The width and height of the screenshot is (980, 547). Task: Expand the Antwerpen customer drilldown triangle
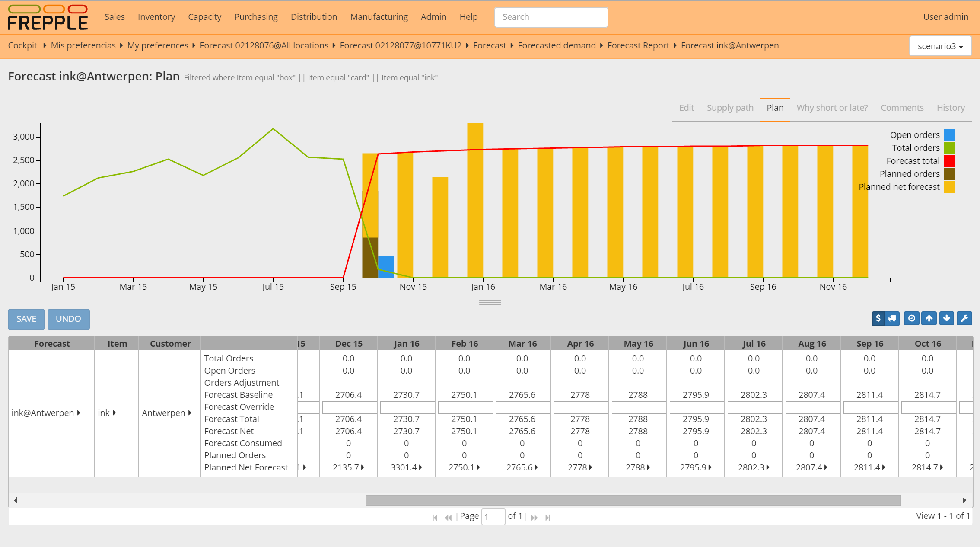tap(190, 413)
